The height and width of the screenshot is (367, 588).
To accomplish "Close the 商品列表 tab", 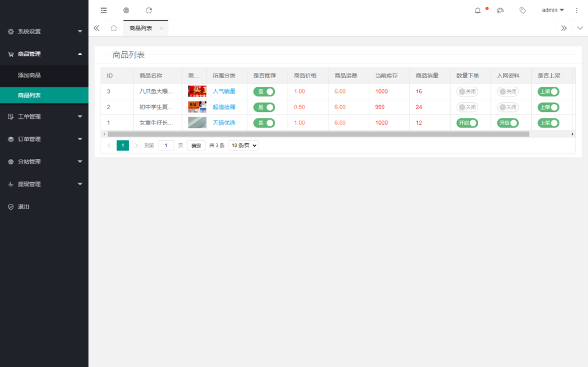I will click(x=161, y=28).
